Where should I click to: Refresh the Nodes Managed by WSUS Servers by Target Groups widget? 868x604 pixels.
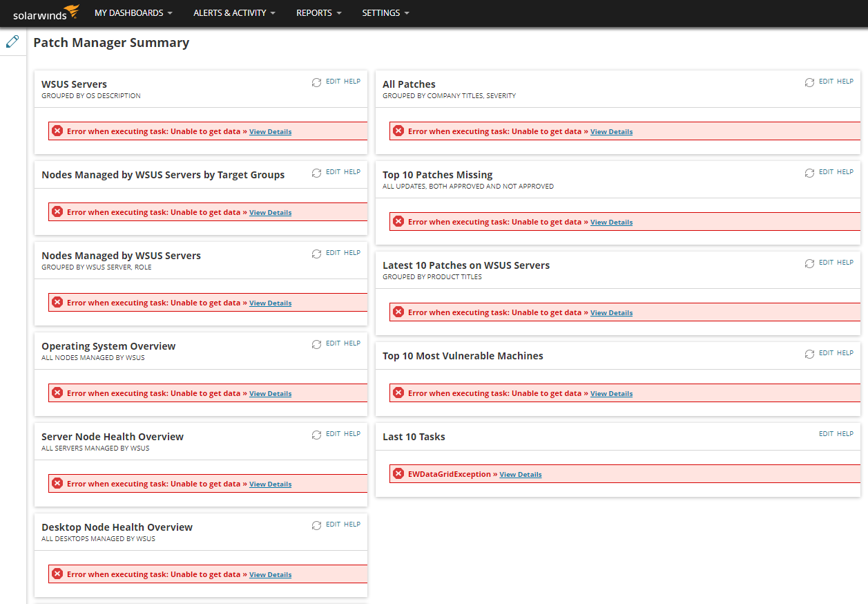point(316,173)
